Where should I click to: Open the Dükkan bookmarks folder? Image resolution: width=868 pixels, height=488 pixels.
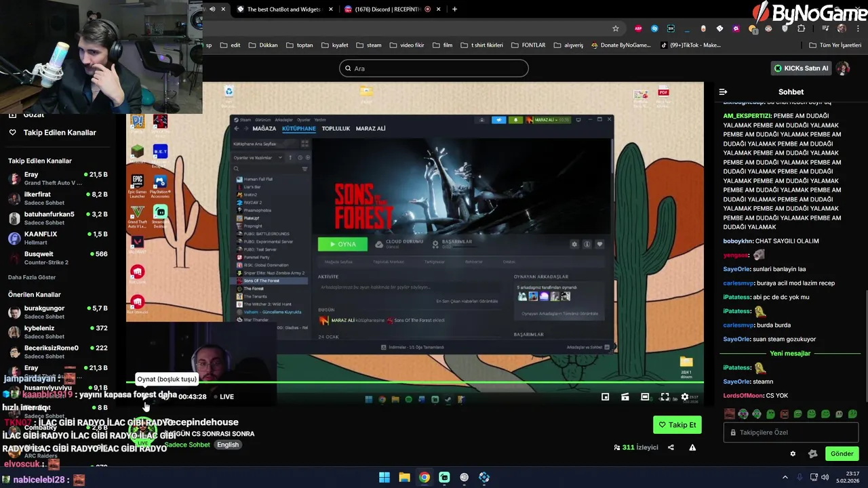[263, 45]
